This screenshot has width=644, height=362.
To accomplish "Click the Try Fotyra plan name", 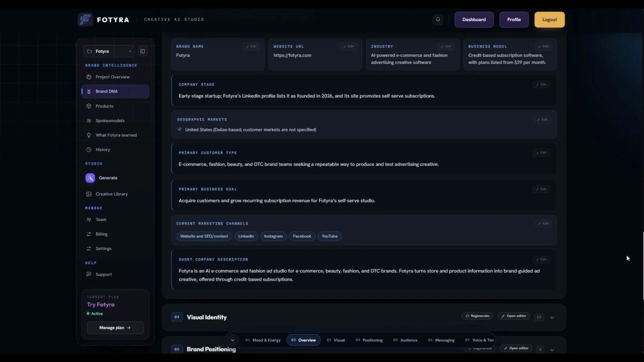I will 101,305.
